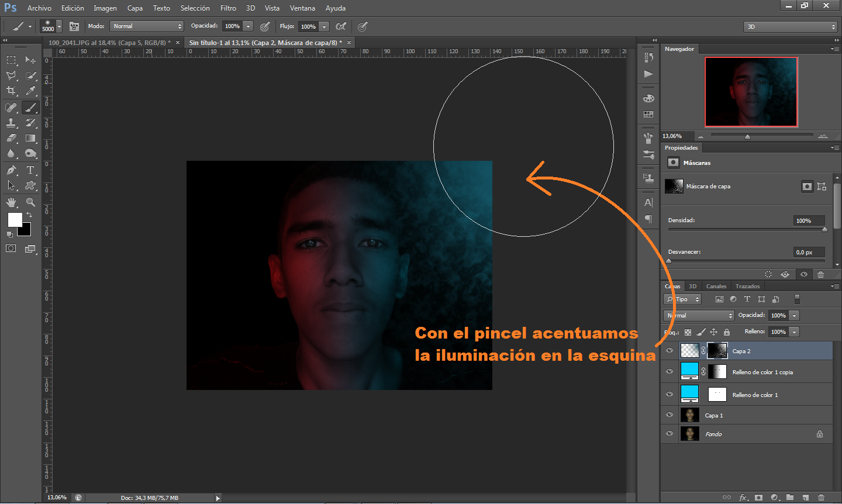Add a layer mask from Layers panel bottom
Image resolution: width=842 pixels, height=504 pixels.
(758, 498)
